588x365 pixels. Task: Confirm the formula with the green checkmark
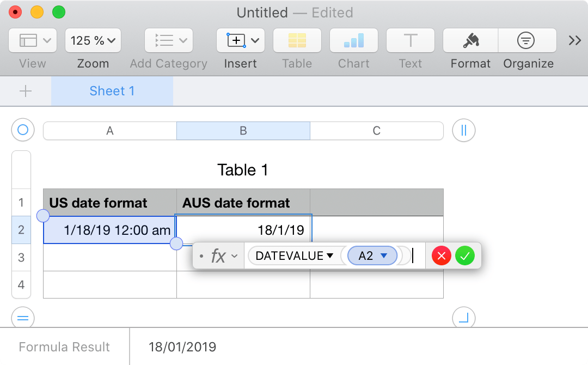[x=465, y=255]
